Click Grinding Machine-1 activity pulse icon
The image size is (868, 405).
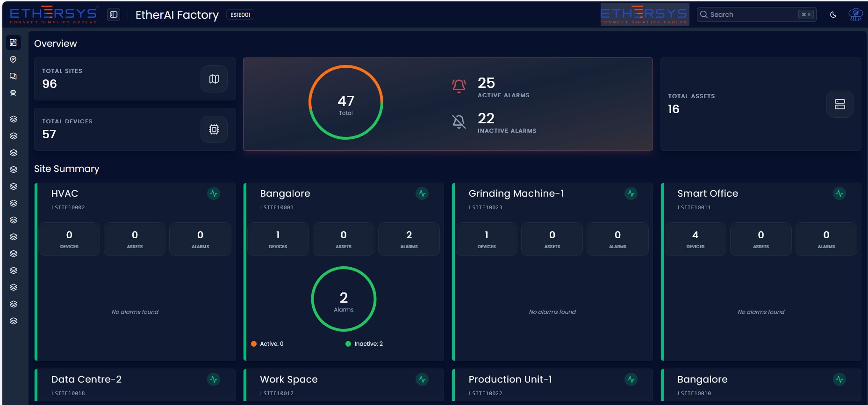point(631,193)
